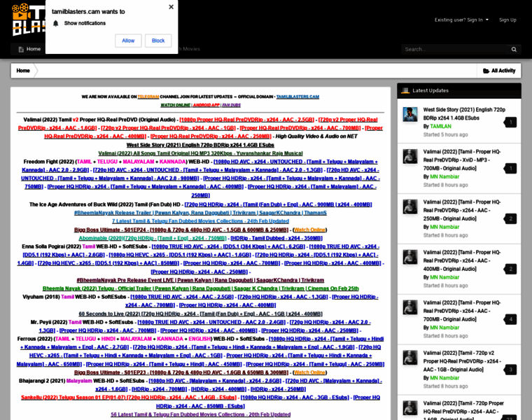Click the Latest Updates panel header icon
The height and width of the screenshot is (420, 532).
tap(405, 90)
